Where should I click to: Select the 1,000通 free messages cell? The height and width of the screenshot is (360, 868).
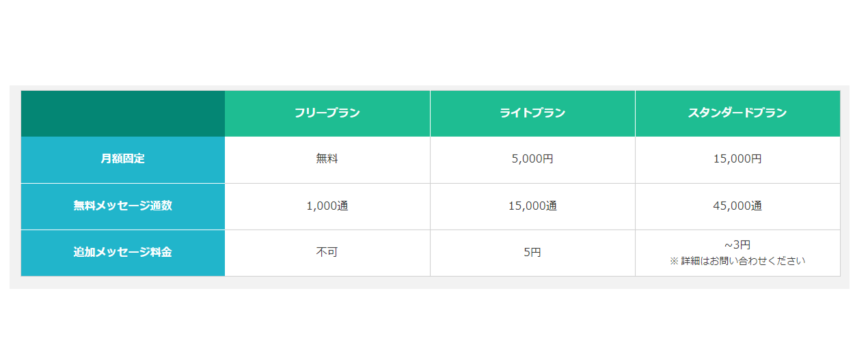327,206
